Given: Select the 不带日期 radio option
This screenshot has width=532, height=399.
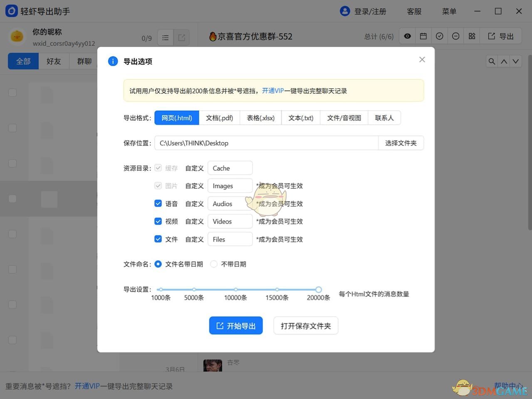Looking at the screenshot, I should click(x=213, y=264).
